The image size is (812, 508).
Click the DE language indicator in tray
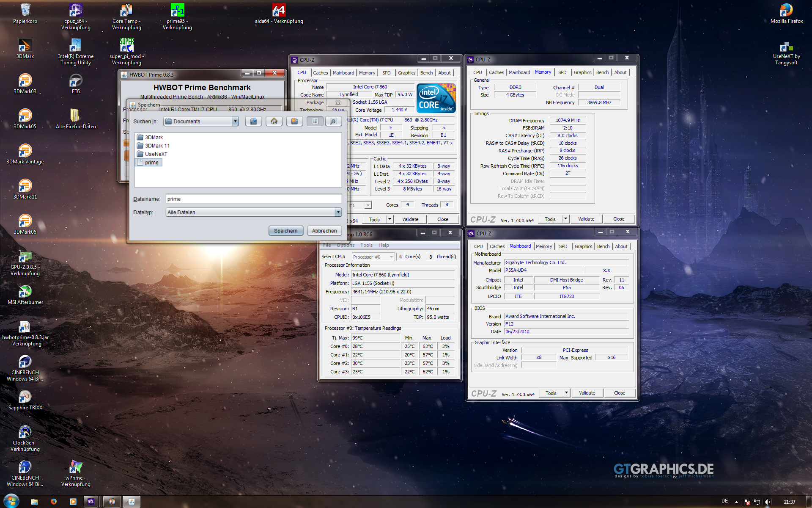(724, 501)
